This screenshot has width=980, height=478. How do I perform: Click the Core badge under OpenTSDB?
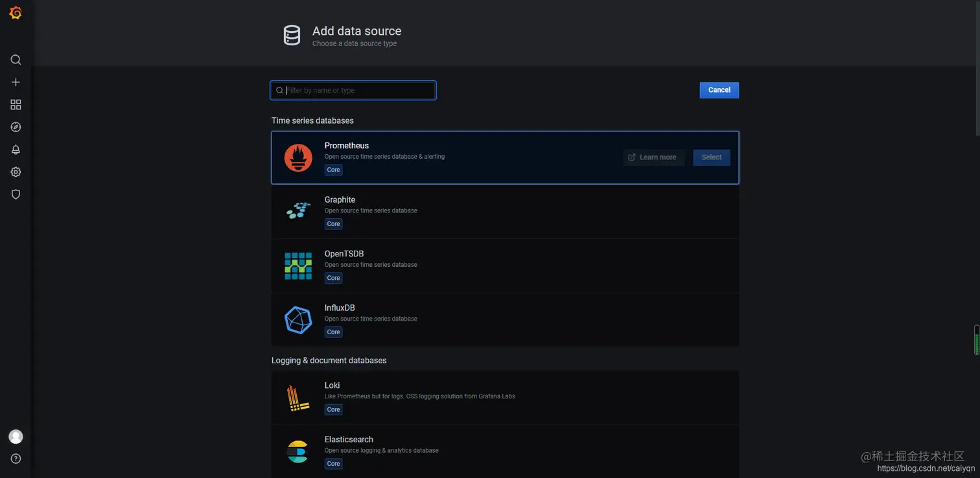(333, 278)
